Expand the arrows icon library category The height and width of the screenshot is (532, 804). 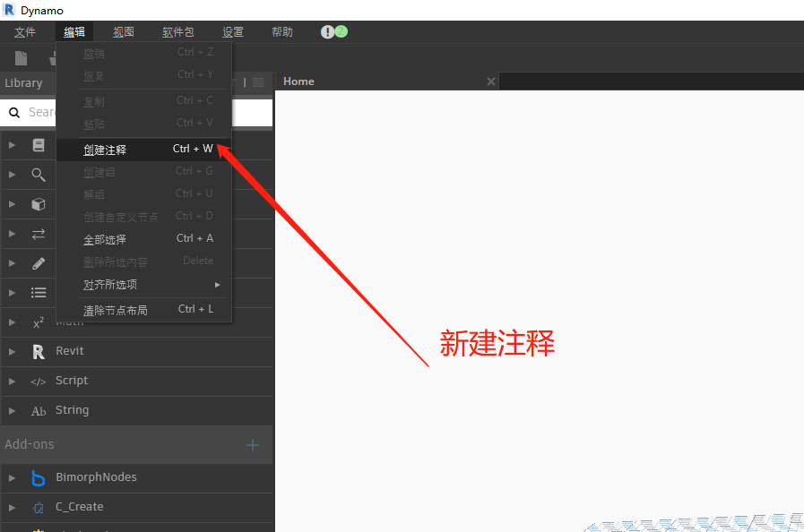[12, 234]
